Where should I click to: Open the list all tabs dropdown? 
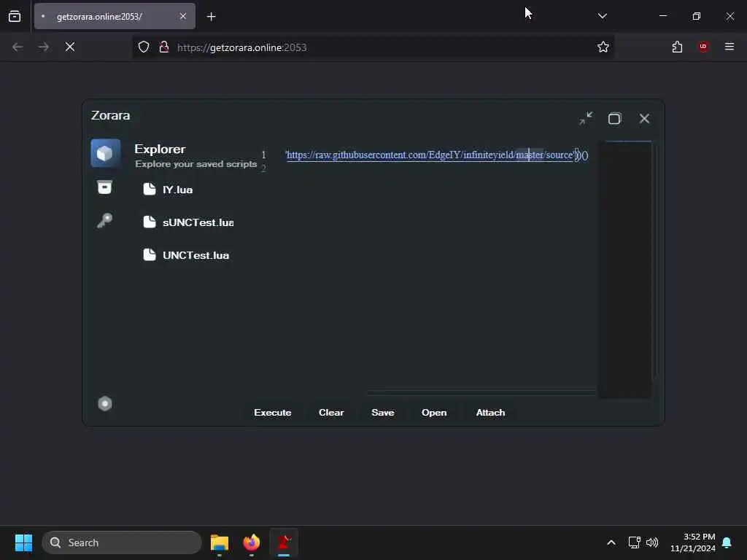[602, 16]
